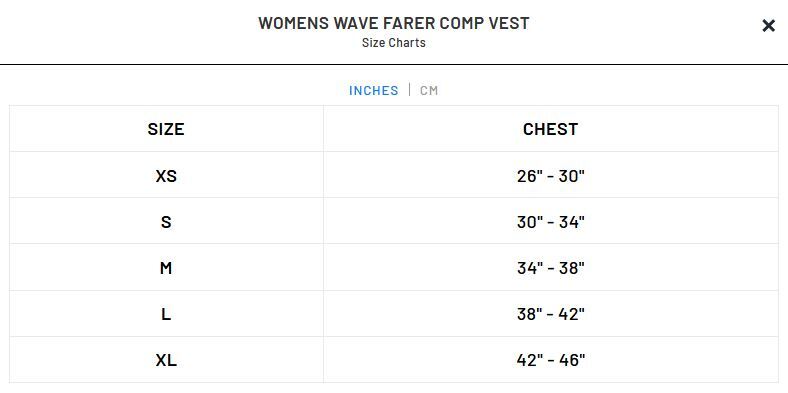
Task: Click the CHEST column header
Action: point(551,129)
